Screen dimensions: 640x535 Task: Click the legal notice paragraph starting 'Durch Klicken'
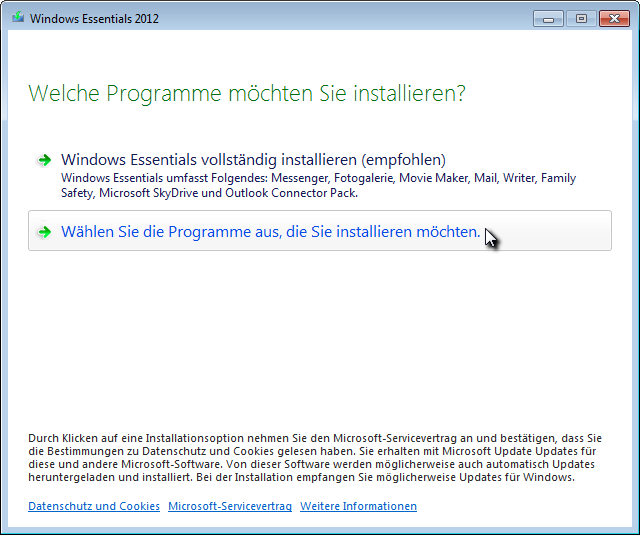[x=315, y=457]
